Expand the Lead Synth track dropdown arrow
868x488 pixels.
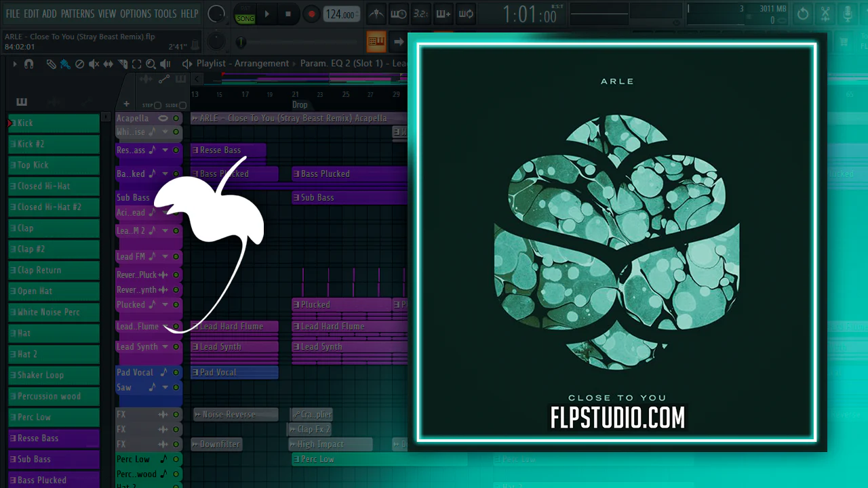[x=165, y=346]
